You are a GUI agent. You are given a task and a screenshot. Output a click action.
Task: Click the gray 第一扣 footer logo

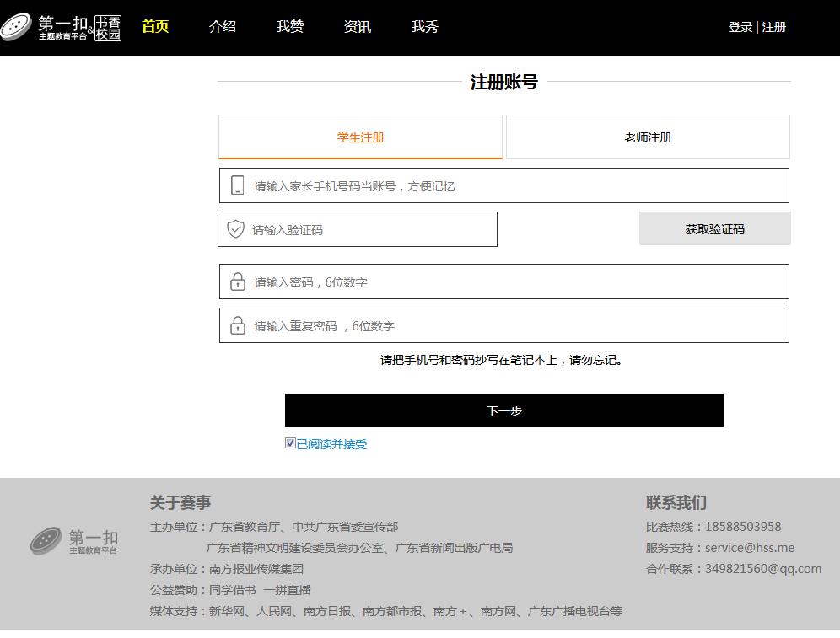coord(74,541)
